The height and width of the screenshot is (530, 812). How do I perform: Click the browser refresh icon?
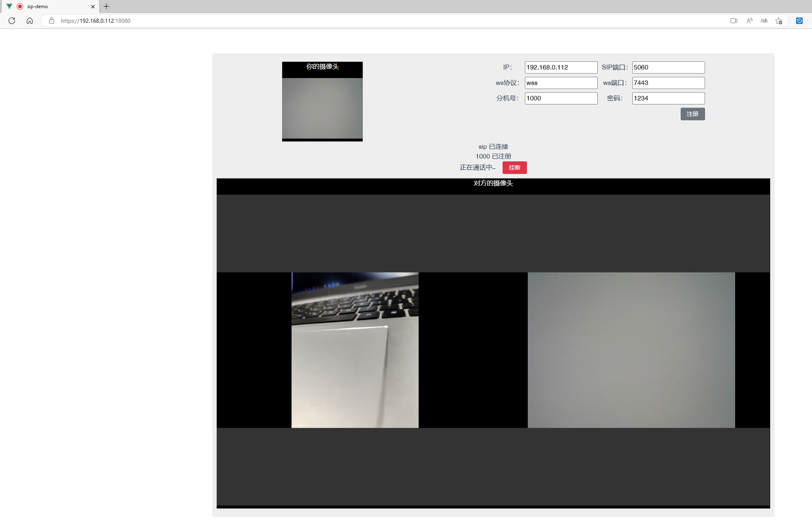coord(12,21)
